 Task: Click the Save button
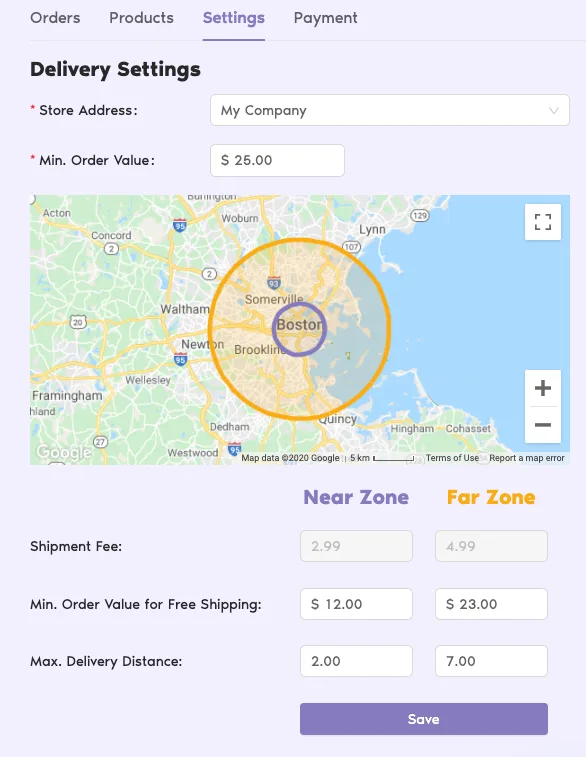(423, 719)
